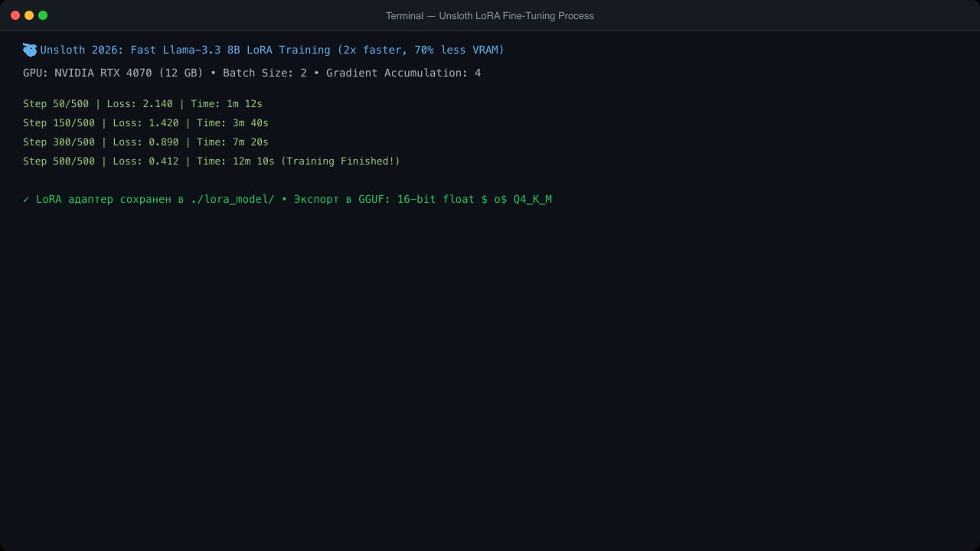Click the "LoRA адаптер сохранен в ./lora_model/" line
This screenshot has height=551, width=980.
[287, 199]
